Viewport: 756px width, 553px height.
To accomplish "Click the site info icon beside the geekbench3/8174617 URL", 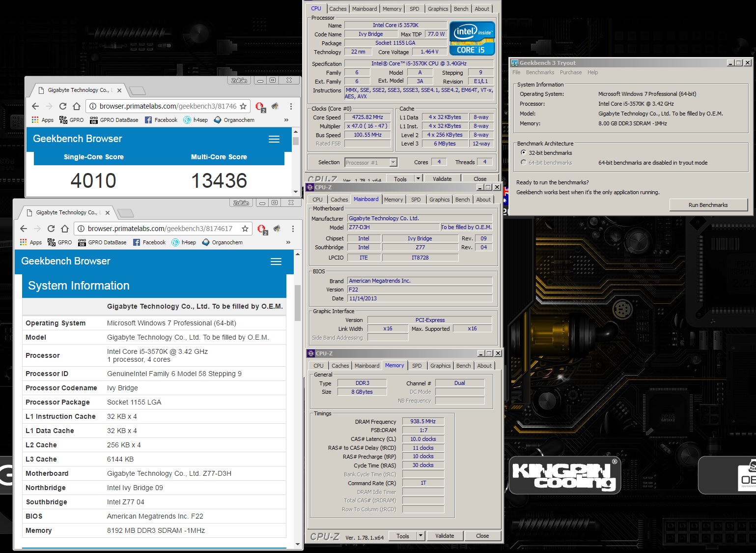I will (x=82, y=229).
